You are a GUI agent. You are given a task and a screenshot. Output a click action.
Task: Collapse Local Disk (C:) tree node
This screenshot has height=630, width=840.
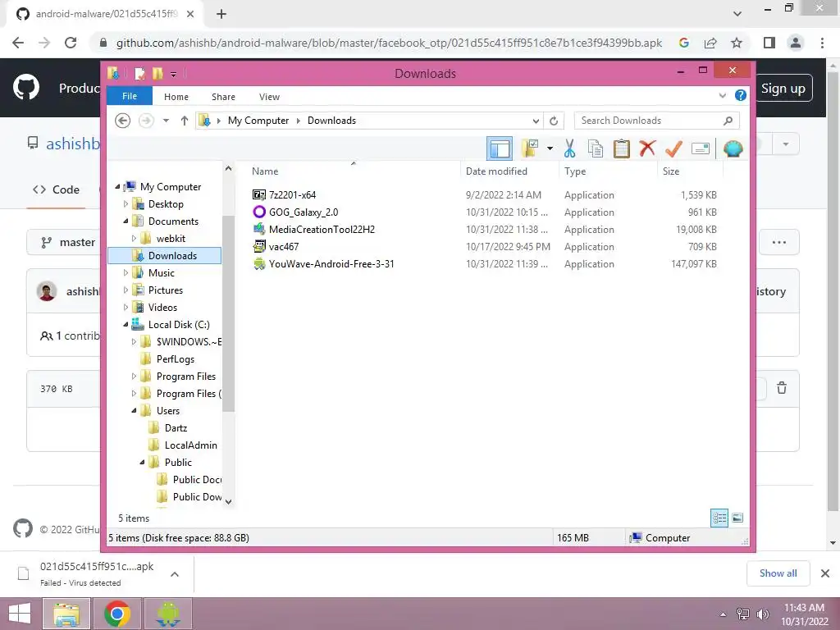(x=126, y=324)
